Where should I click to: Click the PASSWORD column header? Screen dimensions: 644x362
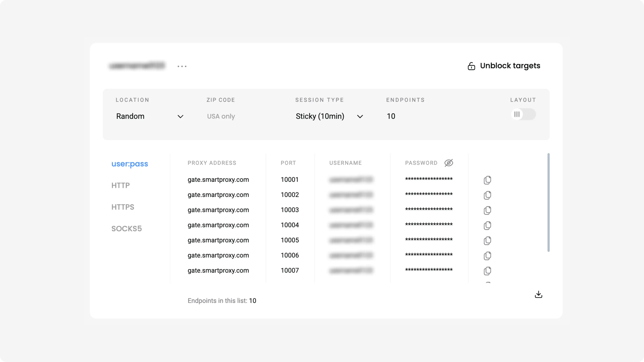click(x=421, y=163)
